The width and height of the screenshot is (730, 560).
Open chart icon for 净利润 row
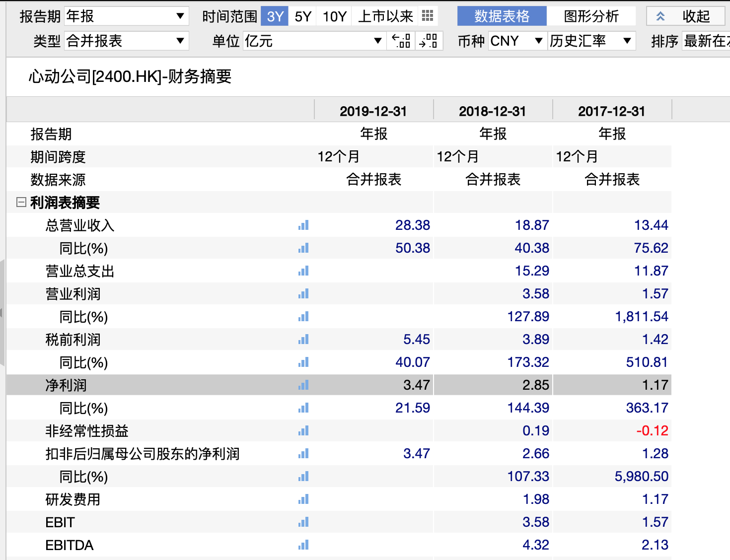[303, 385]
